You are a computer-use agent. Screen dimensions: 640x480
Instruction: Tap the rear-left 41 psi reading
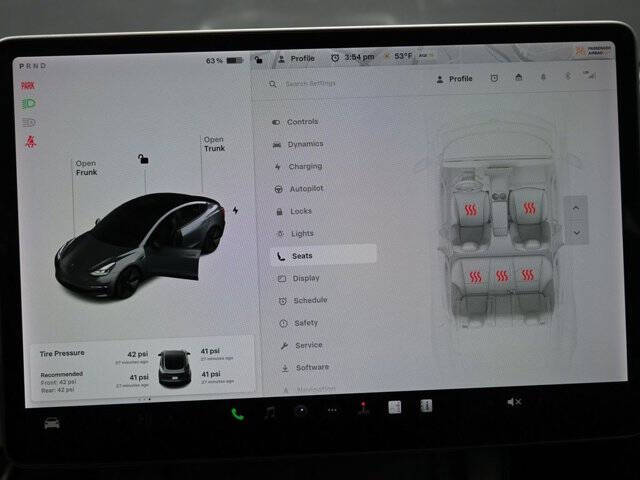139,377
